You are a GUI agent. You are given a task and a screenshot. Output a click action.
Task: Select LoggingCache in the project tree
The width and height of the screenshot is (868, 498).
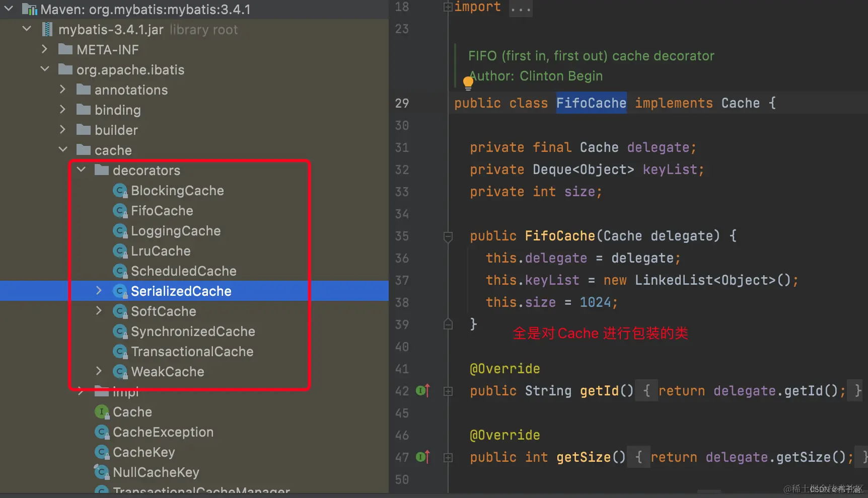coord(176,231)
